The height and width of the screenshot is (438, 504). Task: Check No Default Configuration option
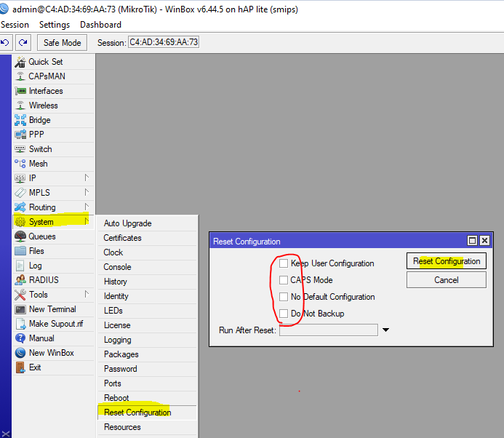click(x=284, y=297)
